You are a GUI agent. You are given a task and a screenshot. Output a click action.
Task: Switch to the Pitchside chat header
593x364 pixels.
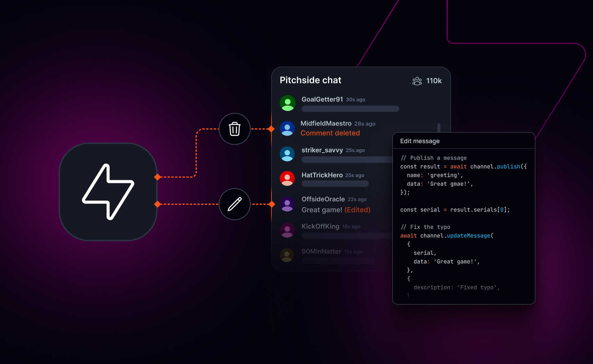pyautogui.click(x=310, y=80)
